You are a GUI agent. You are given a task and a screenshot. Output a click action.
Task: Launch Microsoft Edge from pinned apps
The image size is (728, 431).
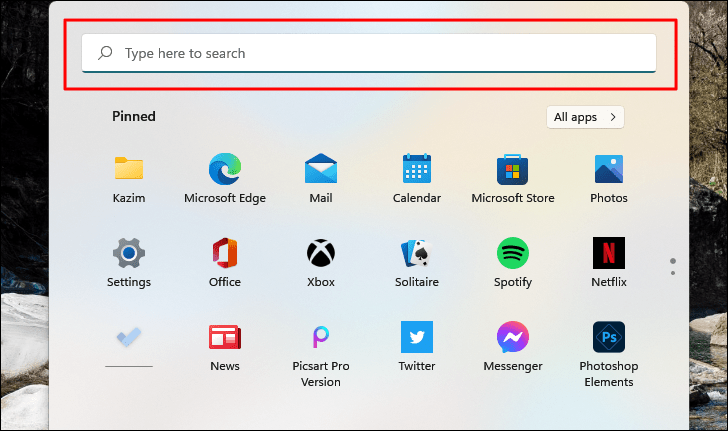coord(225,178)
